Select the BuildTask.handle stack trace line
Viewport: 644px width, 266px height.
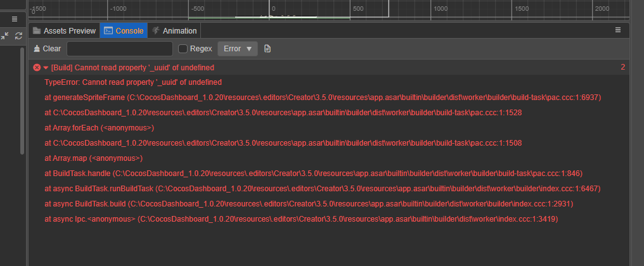pos(313,174)
